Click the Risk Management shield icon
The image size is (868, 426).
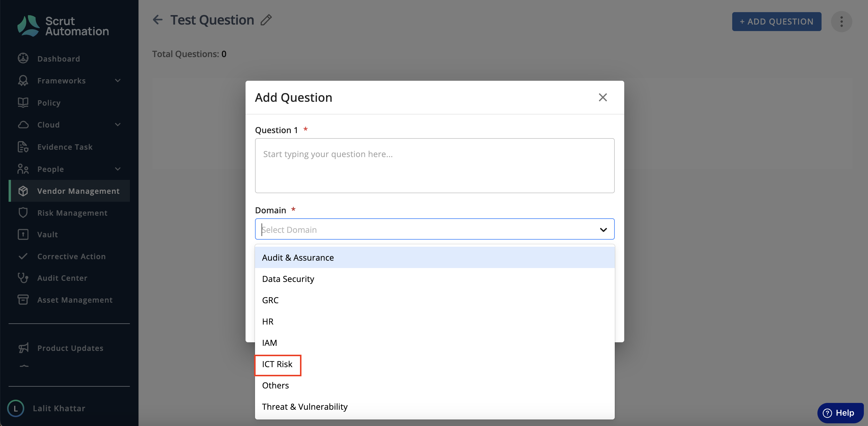click(23, 213)
